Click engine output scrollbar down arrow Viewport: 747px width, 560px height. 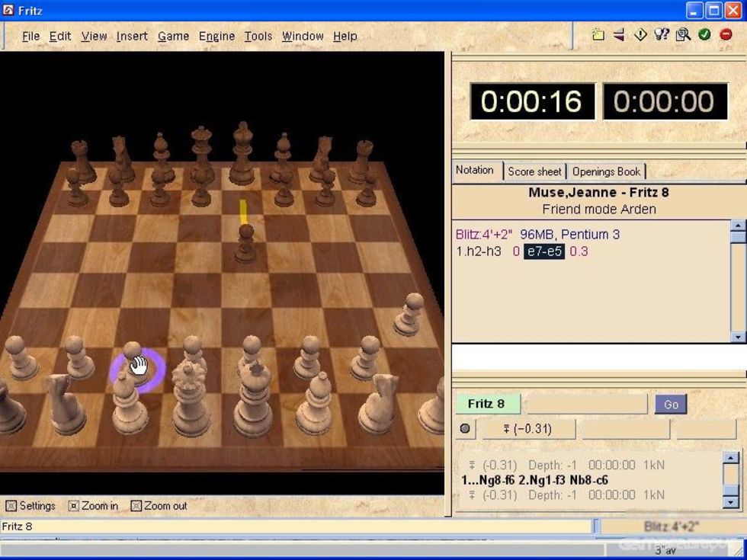(x=731, y=502)
